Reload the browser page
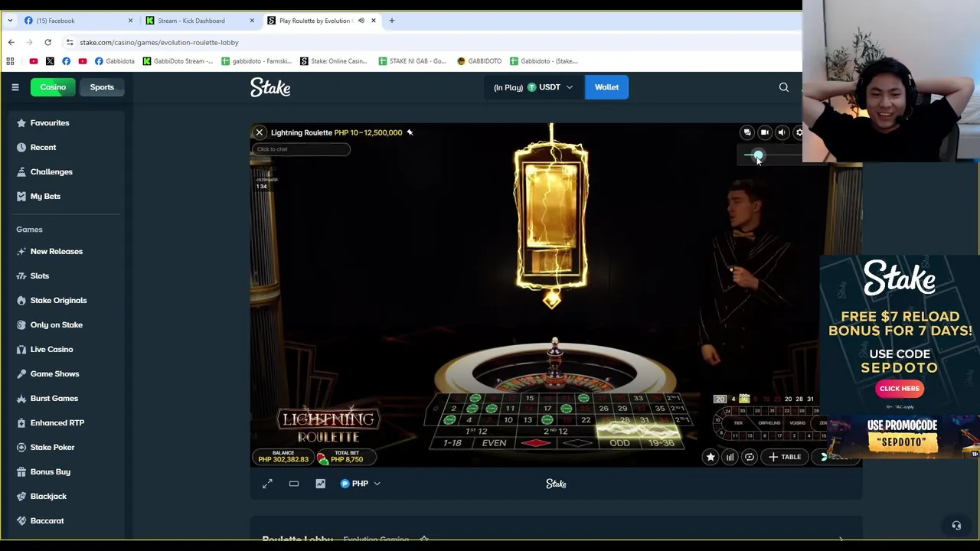The image size is (980, 551). 47,42
